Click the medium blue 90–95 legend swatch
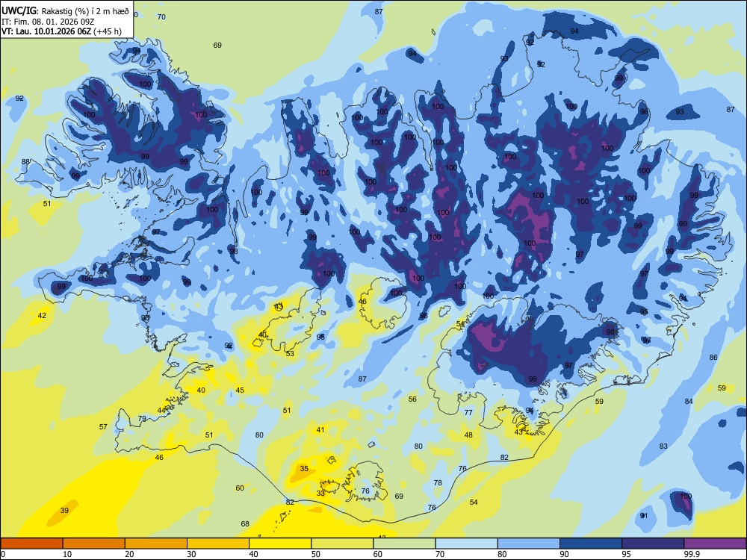Viewport: 747px width, 560px height. [x=591, y=544]
